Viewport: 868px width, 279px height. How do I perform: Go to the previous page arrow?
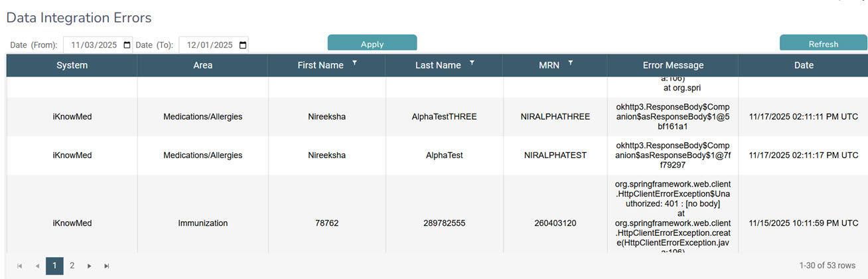[x=37, y=266]
